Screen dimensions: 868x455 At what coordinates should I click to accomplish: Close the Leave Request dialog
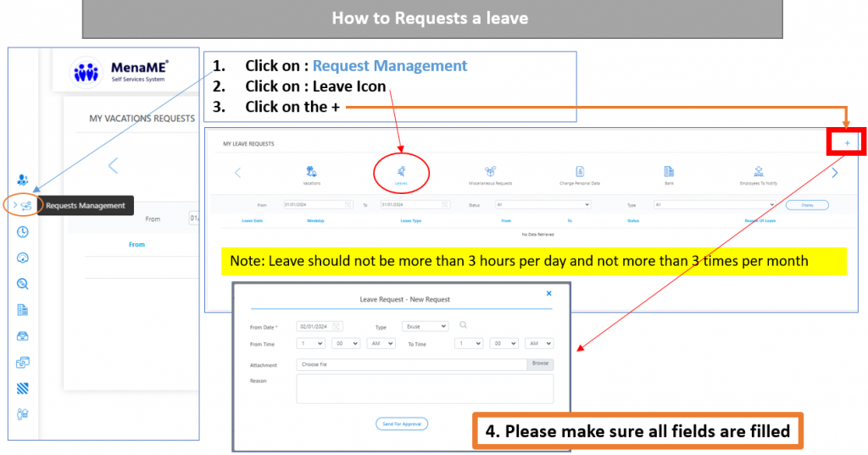click(x=548, y=293)
